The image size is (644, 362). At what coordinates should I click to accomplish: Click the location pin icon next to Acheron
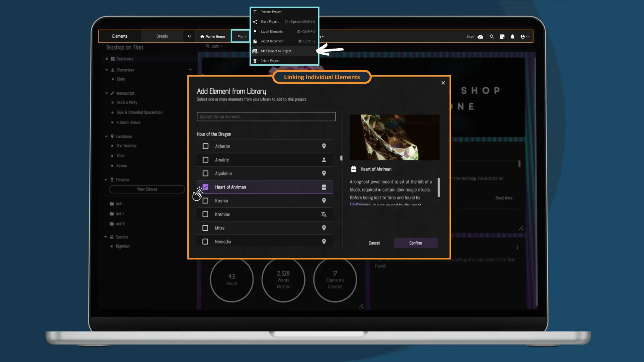coord(324,146)
